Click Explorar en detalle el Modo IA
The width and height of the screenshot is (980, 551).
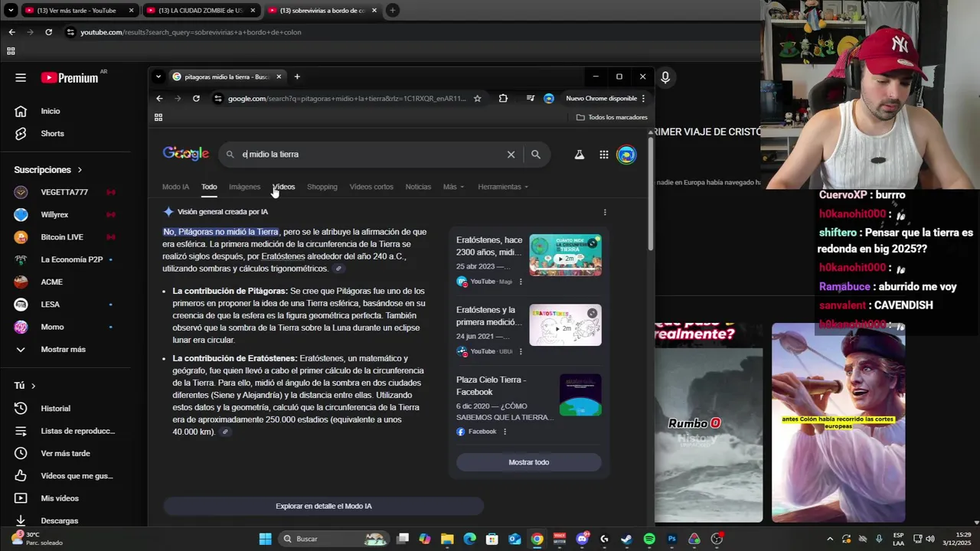tap(324, 506)
